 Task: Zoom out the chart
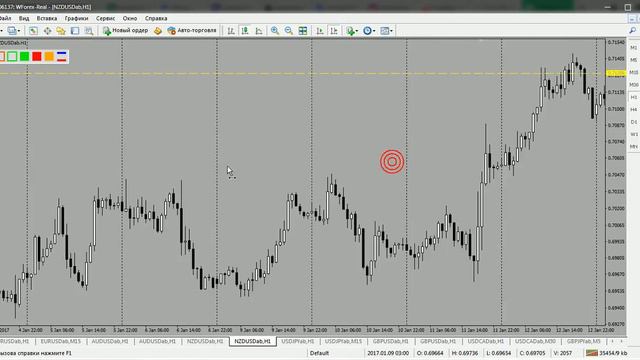pos(289,31)
